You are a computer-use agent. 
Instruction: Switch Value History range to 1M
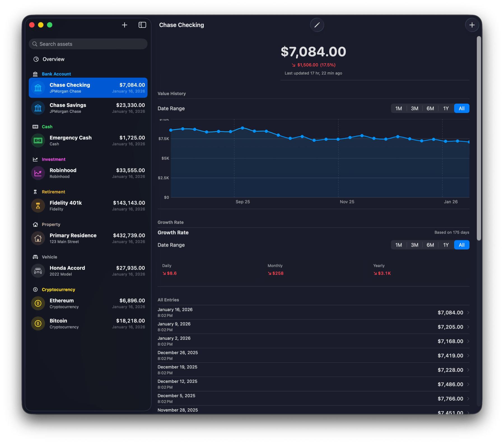click(398, 108)
